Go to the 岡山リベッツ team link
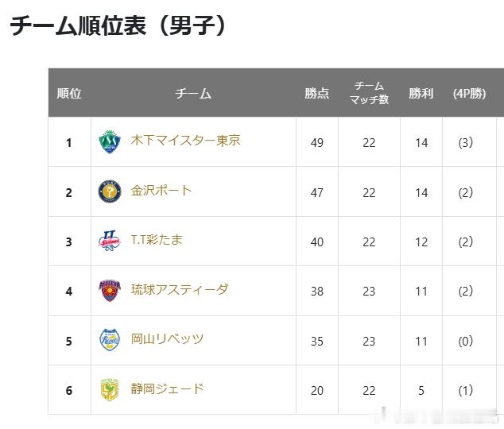This screenshot has width=504, height=429. pos(167,338)
